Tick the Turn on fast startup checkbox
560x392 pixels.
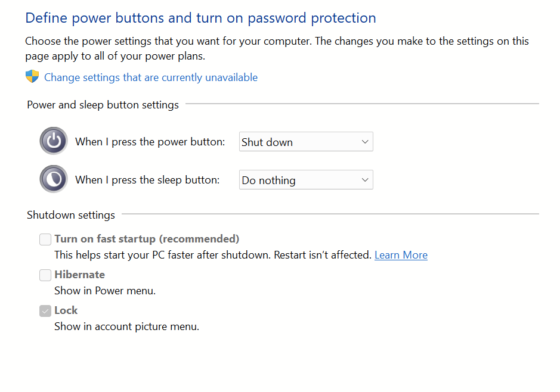pyautogui.click(x=45, y=239)
